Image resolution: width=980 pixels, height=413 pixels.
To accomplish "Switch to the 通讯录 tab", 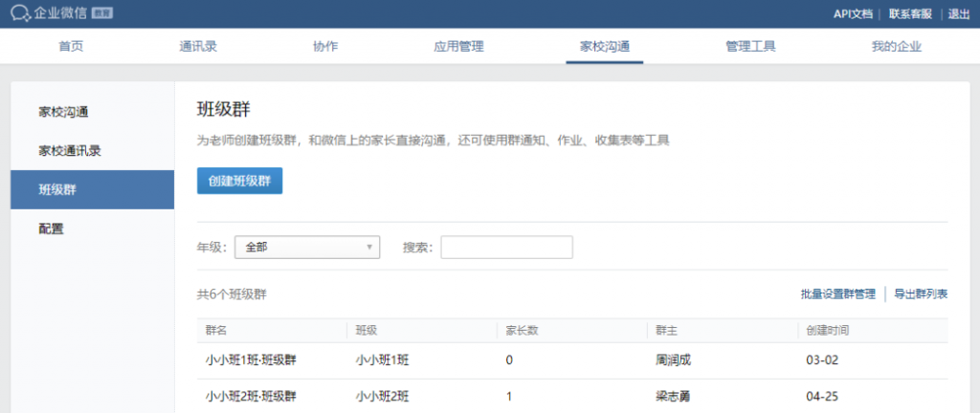I will coord(198,47).
